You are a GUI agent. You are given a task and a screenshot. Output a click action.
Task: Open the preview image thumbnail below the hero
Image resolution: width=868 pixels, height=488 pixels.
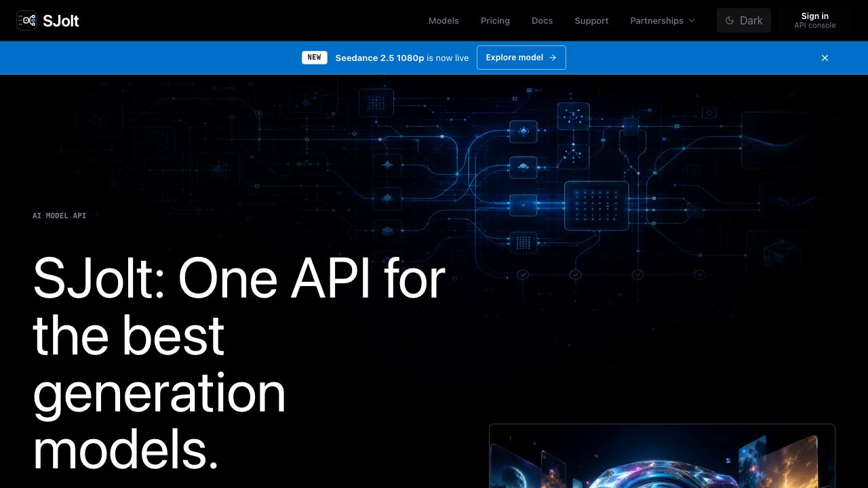(662, 456)
